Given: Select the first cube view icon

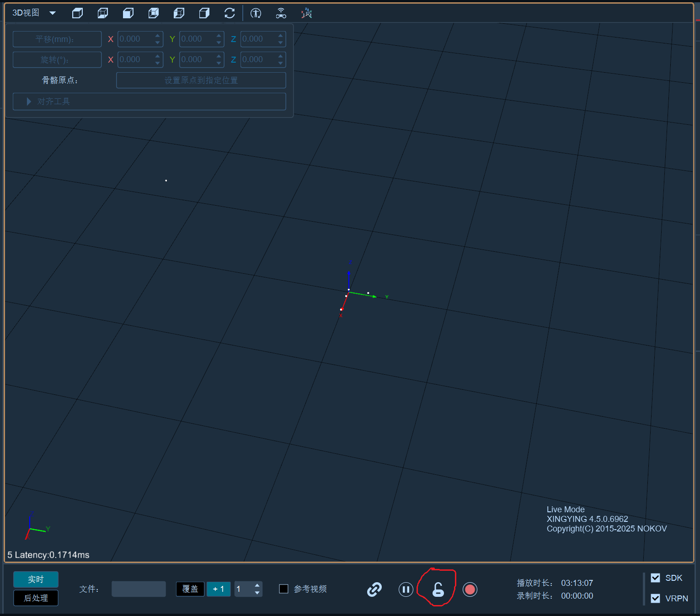Looking at the screenshot, I should (x=77, y=13).
